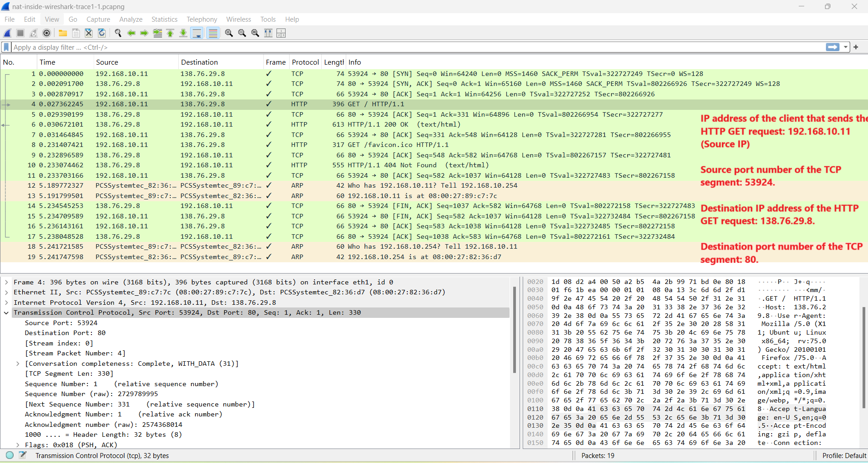This screenshot has height=463, width=868.
Task: Go back with the green left arrow
Action: tap(131, 33)
